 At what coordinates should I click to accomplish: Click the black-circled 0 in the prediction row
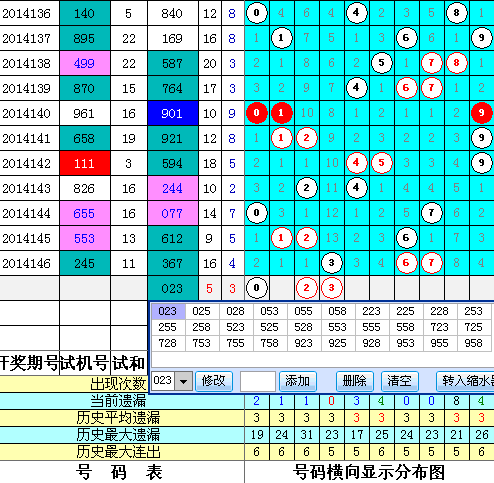point(256,288)
